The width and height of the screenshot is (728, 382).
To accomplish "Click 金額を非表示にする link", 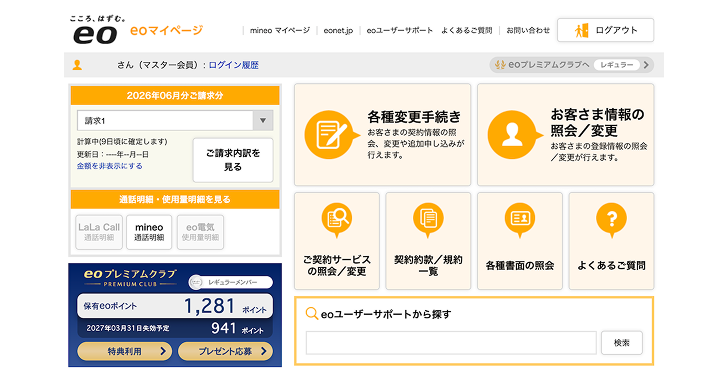I will [x=110, y=166].
